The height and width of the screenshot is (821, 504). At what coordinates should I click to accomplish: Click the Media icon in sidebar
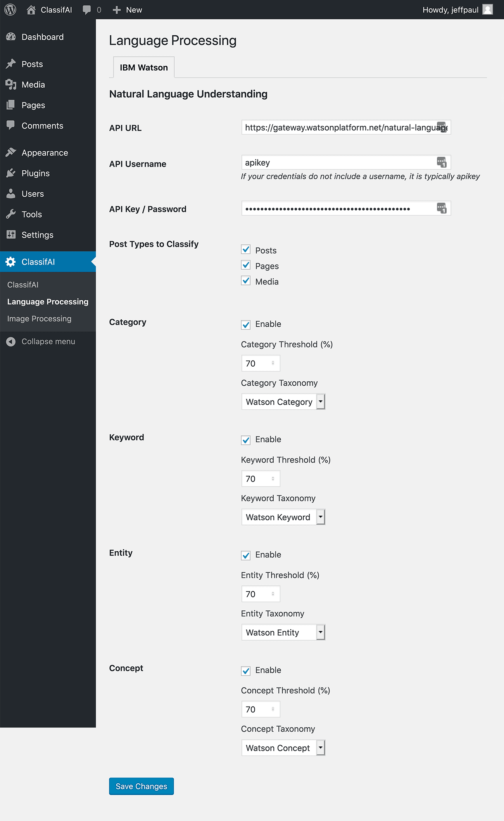pos(11,85)
